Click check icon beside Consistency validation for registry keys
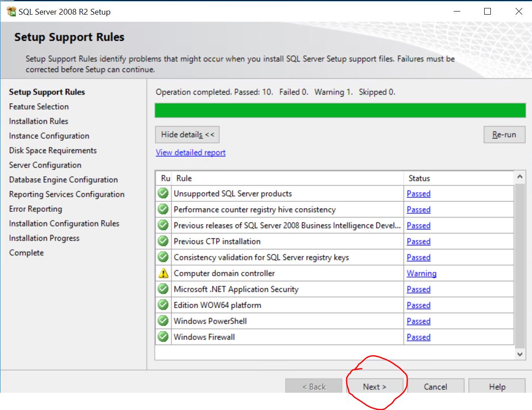532x410 pixels. [x=163, y=257]
